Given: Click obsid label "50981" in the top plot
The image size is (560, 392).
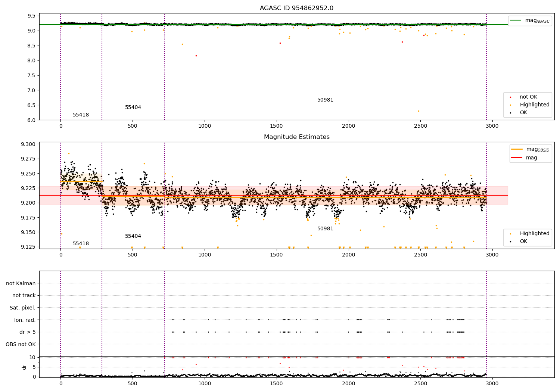Looking at the screenshot, I should pos(325,100).
